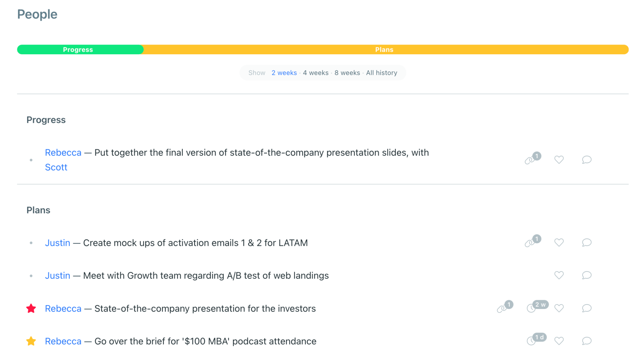Image resolution: width=644 pixels, height=363 pixels.
Task: Show '4 weeks' of history
Action: 315,73
